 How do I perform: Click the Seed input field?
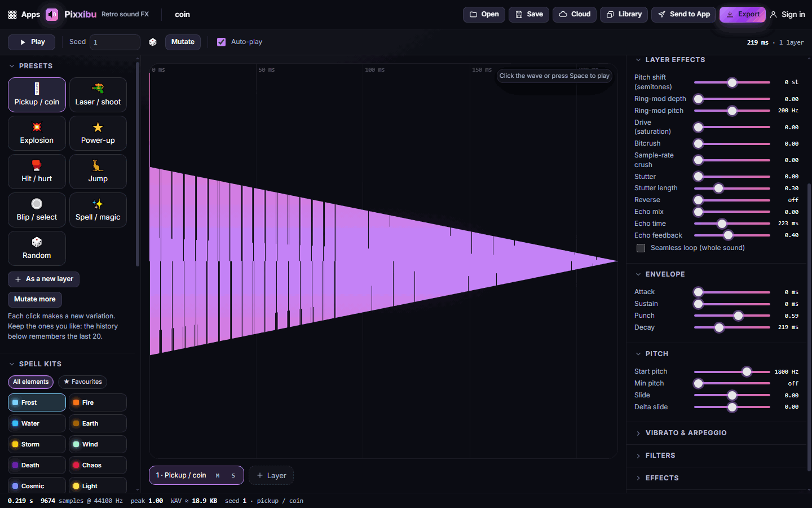115,42
